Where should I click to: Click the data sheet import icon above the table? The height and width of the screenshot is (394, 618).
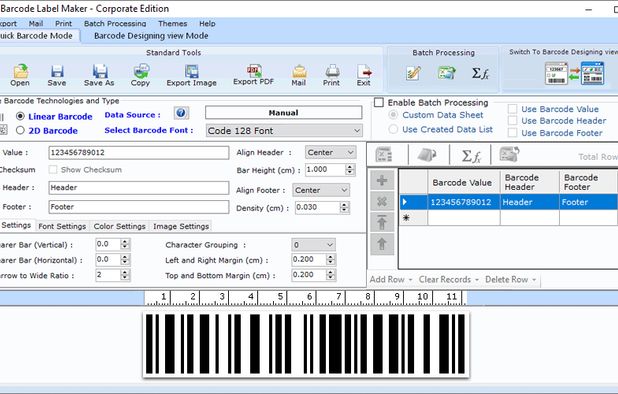(x=383, y=155)
